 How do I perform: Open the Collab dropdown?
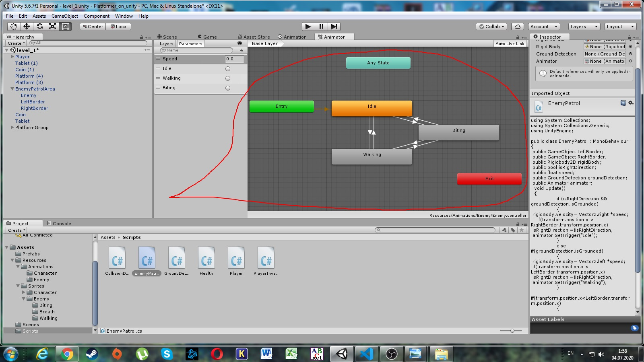[x=491, y=27]
